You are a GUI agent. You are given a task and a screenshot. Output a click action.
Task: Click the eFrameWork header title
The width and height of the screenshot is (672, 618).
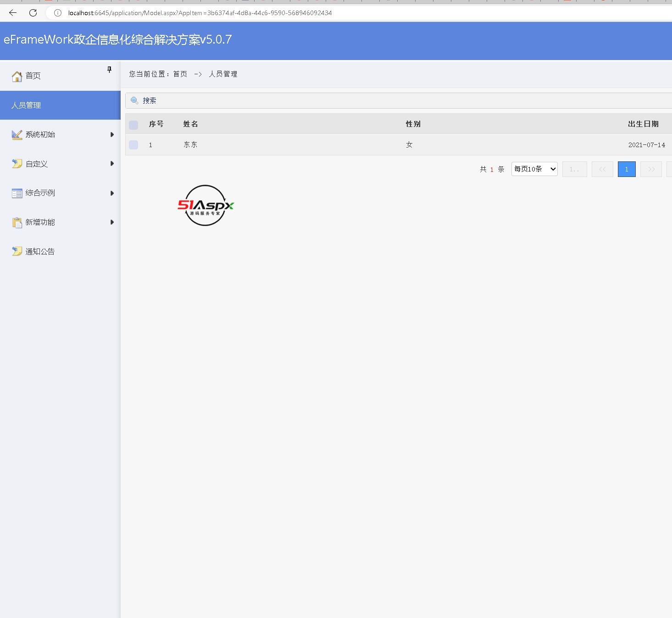pyautogui.click(x=117, y=39)
